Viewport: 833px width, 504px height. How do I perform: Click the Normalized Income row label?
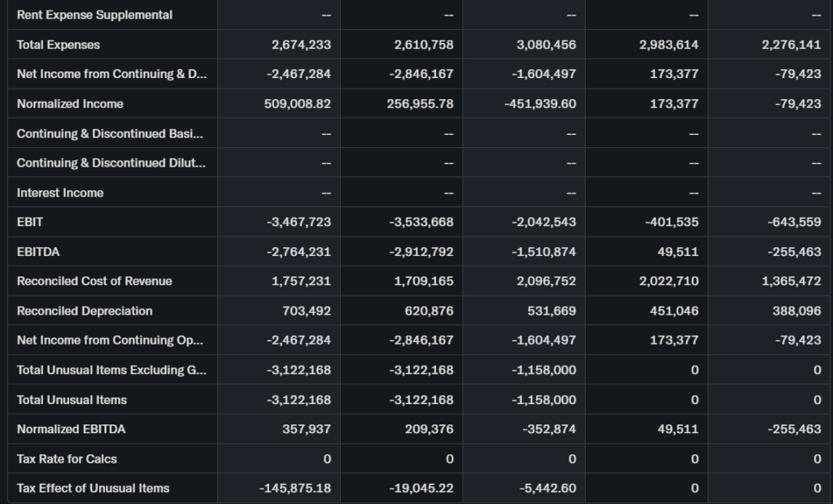click(70, 104)
